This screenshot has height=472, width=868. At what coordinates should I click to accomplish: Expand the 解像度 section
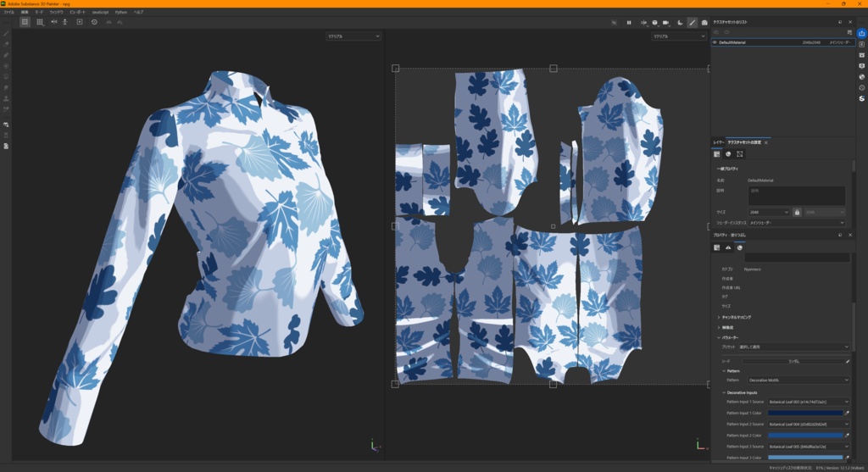(x=726, y=327)
